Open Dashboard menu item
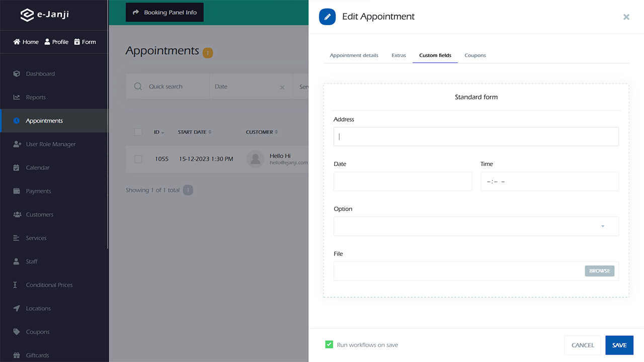 click(40, 74)
